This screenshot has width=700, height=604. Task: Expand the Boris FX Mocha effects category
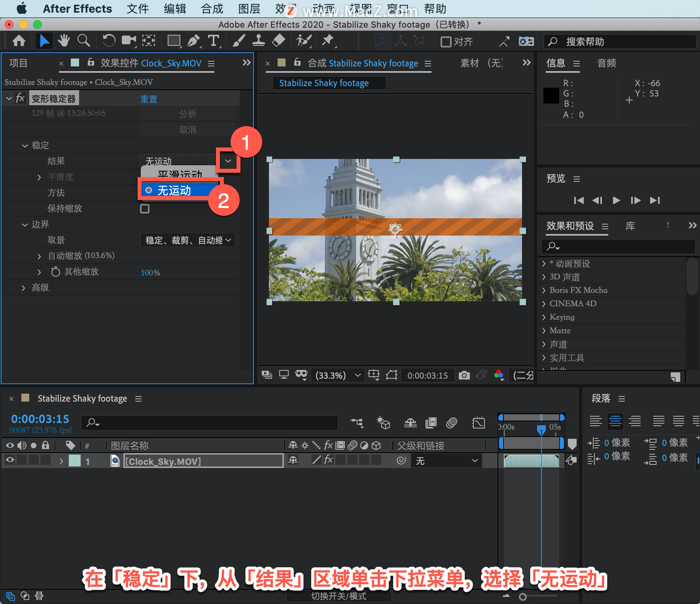tap(544, 290)
